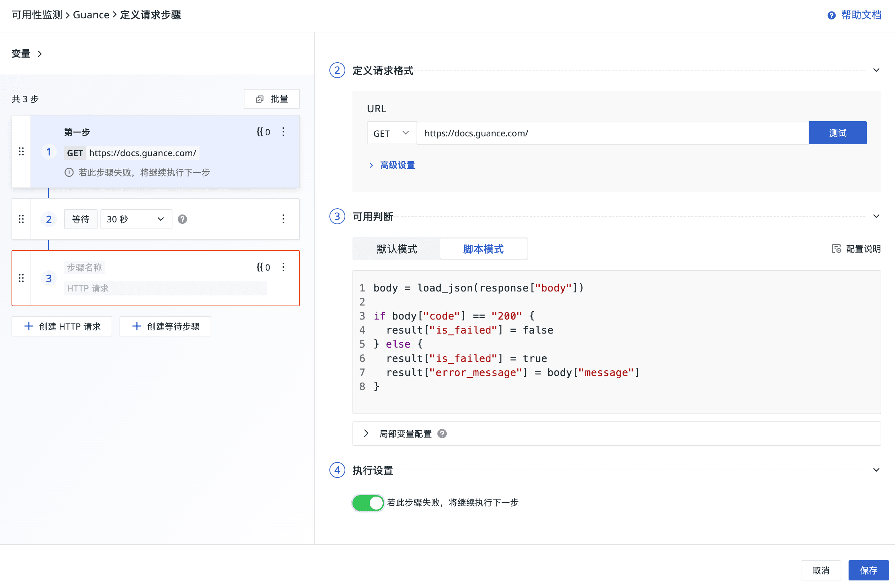Open the 配置说明 configuration guide
The width and height of the screenshot is (895, 588).
pos(856,249)
